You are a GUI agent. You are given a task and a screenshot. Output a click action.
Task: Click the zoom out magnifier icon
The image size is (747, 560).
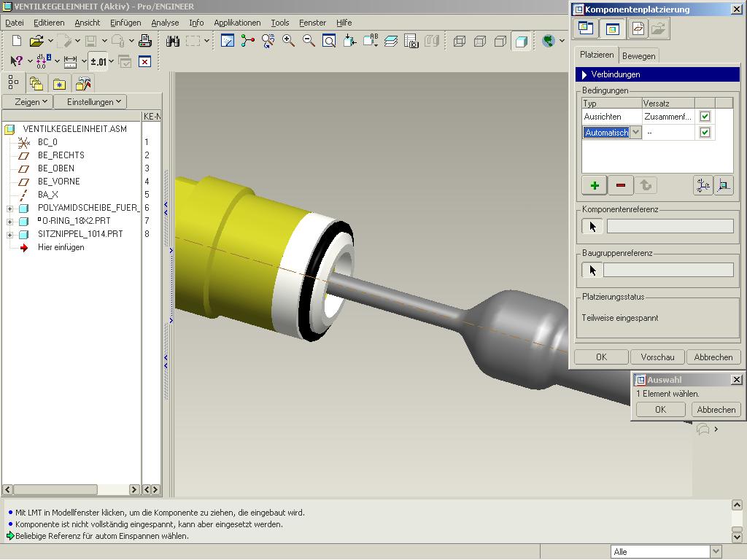point(309,41)
